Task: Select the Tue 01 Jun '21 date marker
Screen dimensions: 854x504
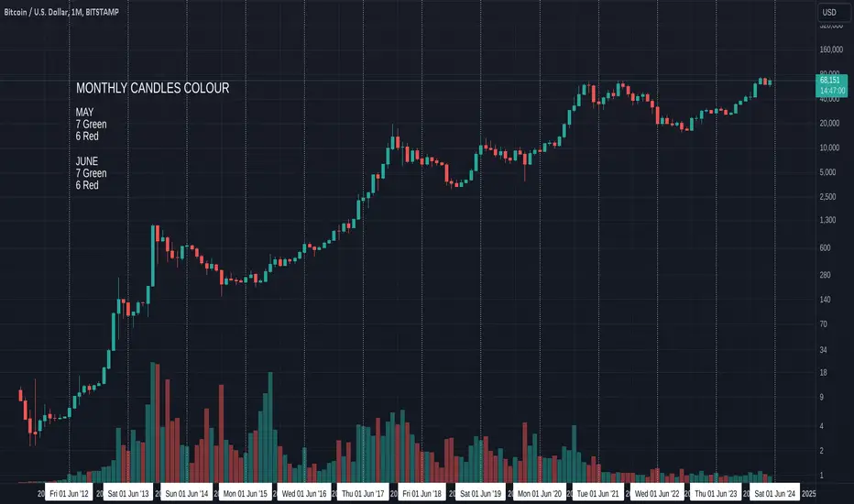Action: click(x=598, y=494)
